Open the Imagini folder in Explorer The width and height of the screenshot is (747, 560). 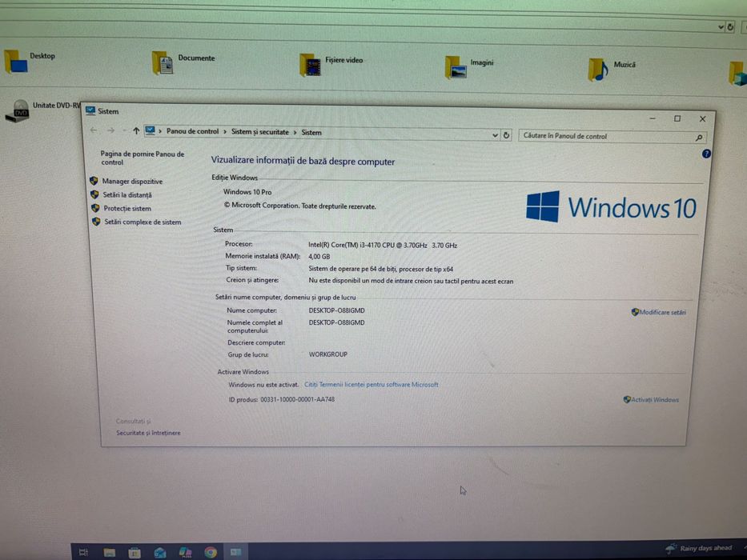469,66
